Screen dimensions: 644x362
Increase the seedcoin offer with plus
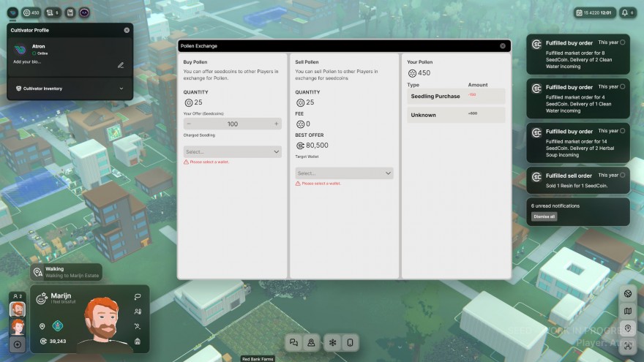[277, 124]
